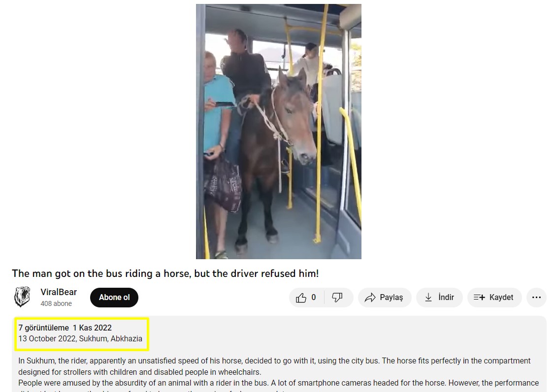Click the 7 görüntüleme view count text

coord(44,328)
